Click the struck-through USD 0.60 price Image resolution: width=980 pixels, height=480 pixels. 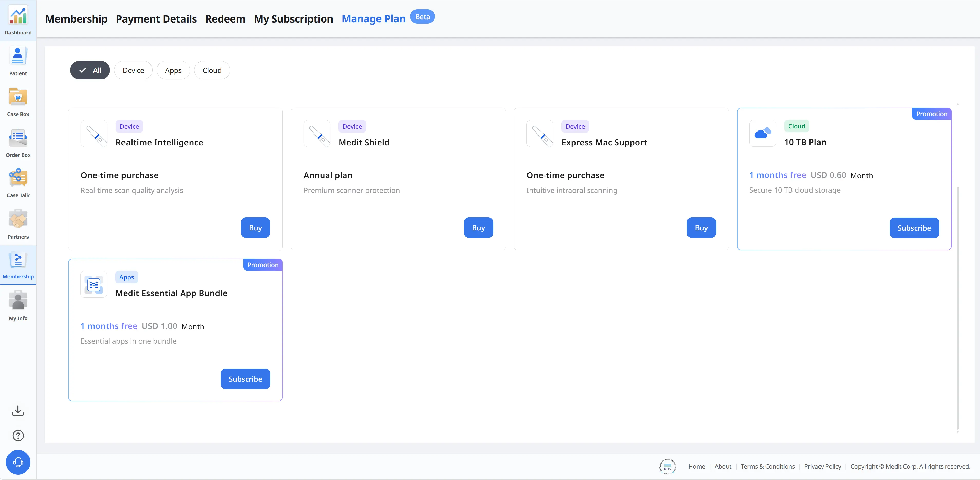click(828, 175)
